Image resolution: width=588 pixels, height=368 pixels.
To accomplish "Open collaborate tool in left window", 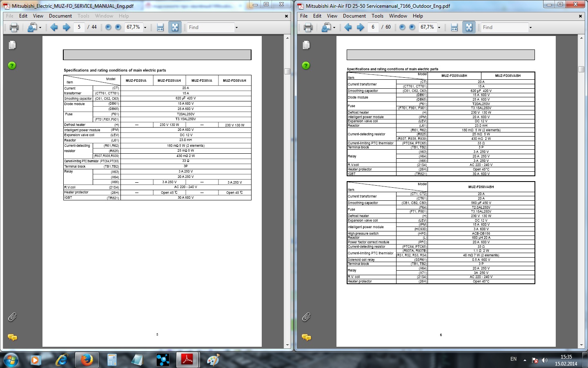I will [x=32, y=27].
